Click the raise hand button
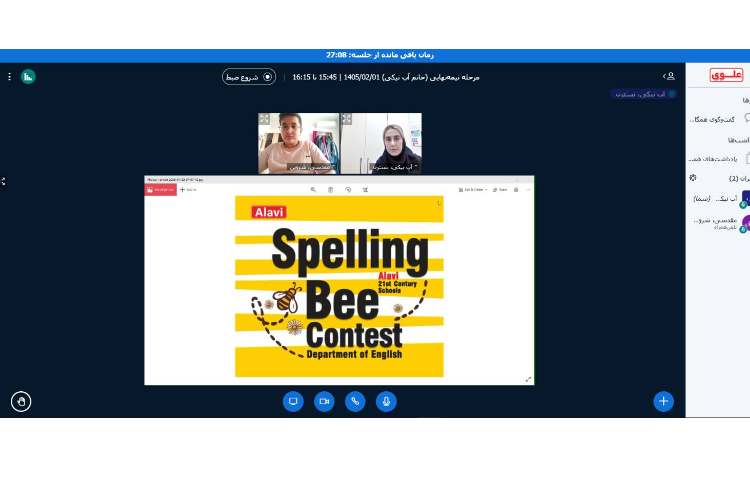Viewport: 750px width, 480px height. (x=21, y=402)
